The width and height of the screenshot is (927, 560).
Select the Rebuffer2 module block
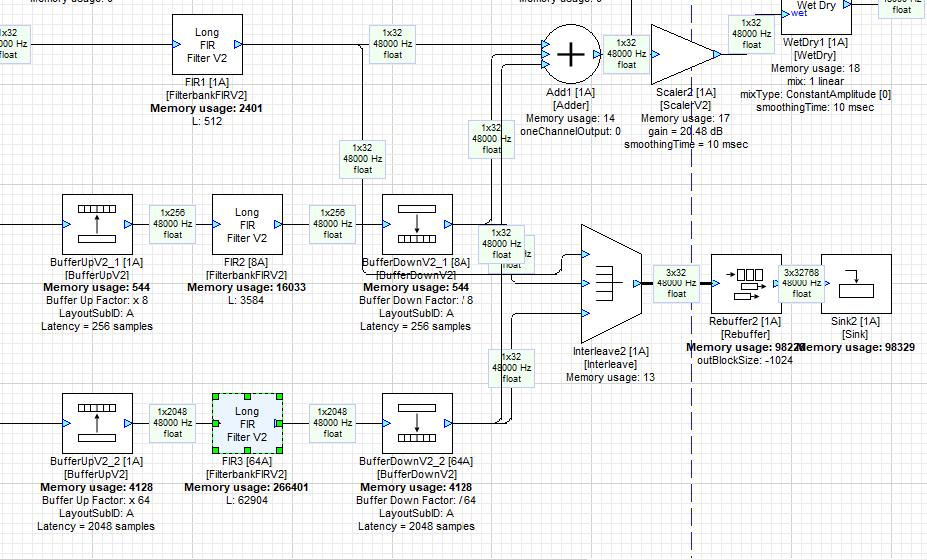pos(745,283)
